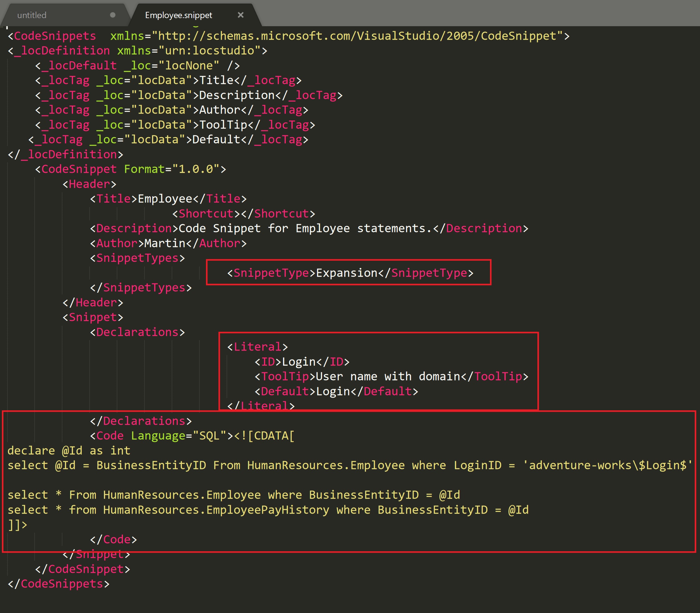Click the "User name with domain" tooltip text
Screen dimensions: 700x613
(388, 377)
